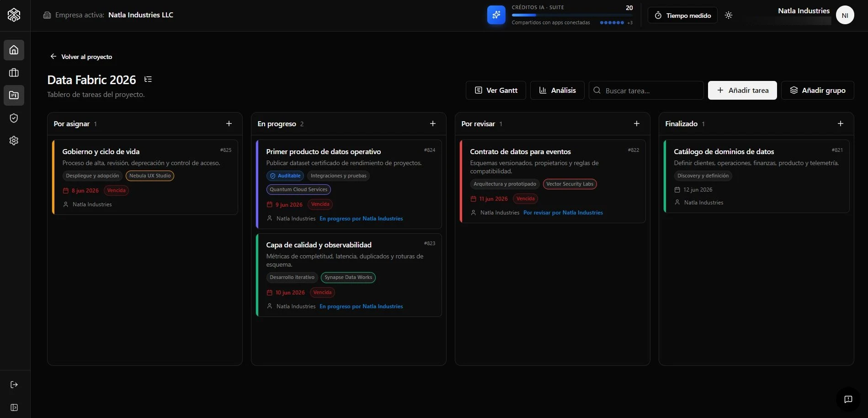Click the Tiempo medido button
Screen dimensions: 868x418
tap(682, 16)
